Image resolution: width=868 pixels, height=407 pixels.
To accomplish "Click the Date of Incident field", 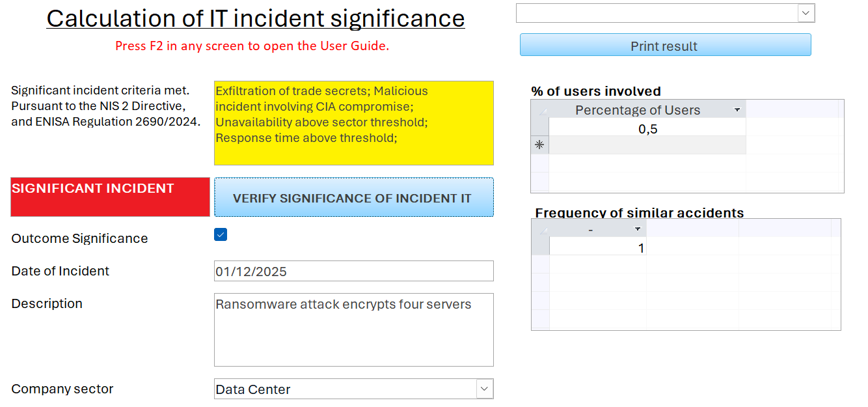I will pos(353,271).
